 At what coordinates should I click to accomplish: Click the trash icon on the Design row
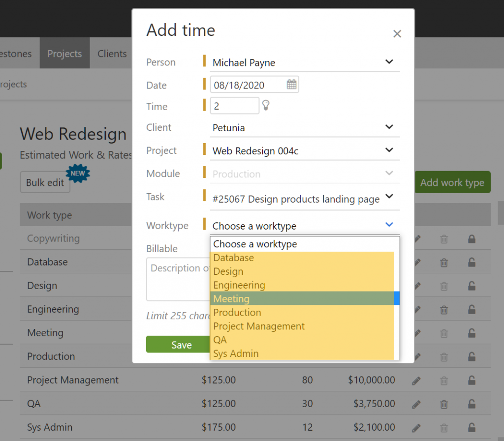pos(443,286)
